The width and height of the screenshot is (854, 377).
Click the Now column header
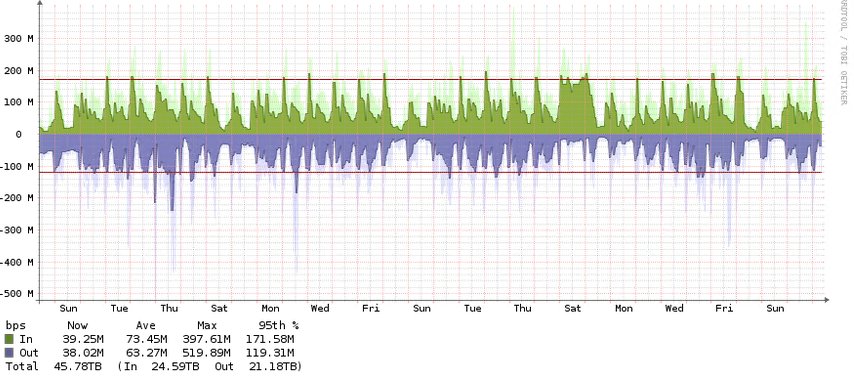(77, 325)
